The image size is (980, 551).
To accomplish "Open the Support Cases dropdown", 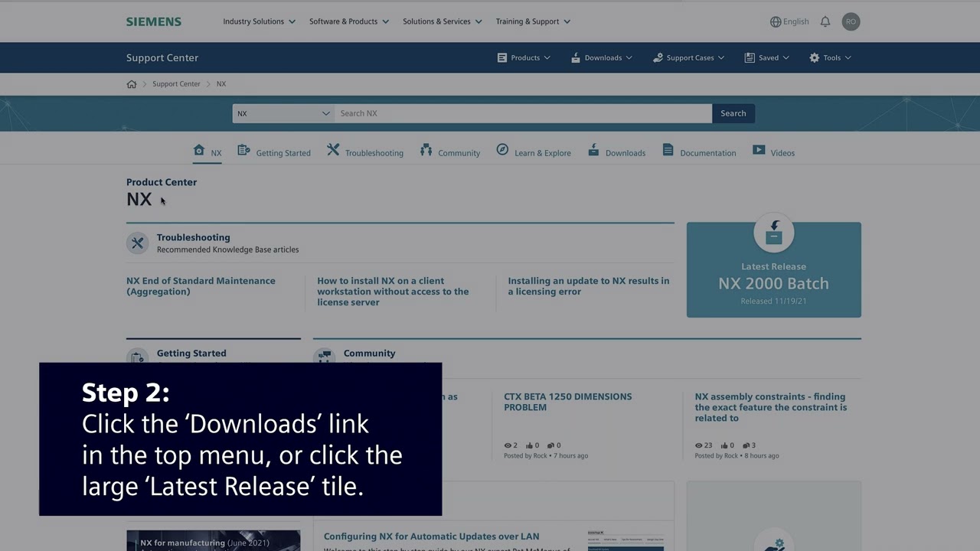I will click(688, 57).
